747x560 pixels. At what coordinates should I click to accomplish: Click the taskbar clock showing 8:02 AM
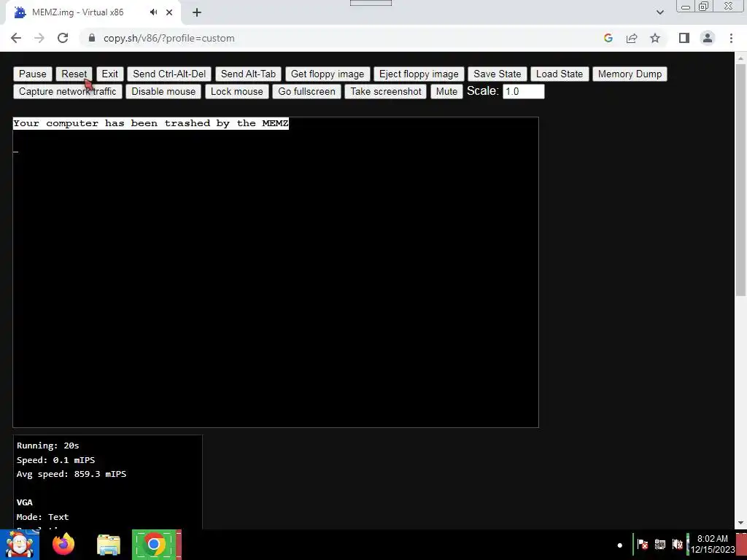[713, 544]
